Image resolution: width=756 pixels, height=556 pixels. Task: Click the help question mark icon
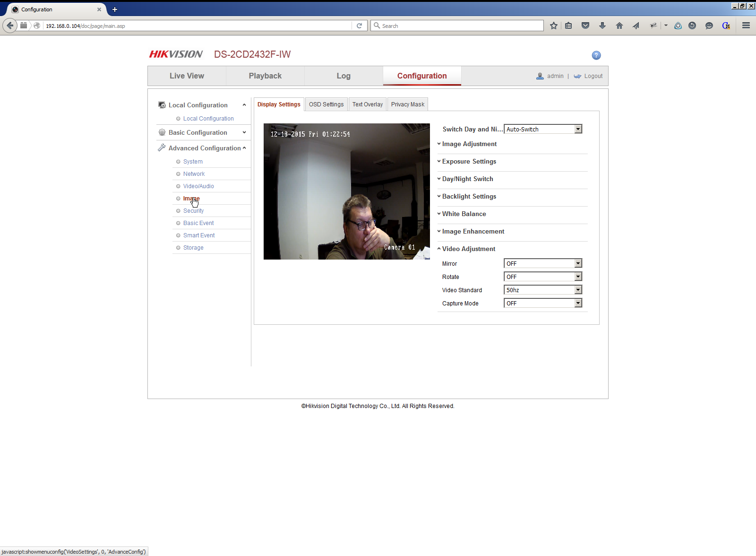tap(596, 55)
